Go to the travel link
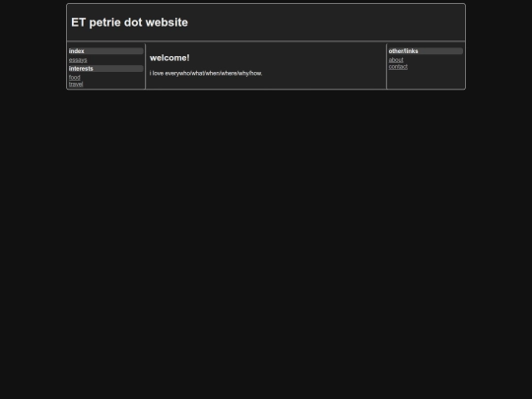This screenshot has height=399, width=532. pos(76,84)
